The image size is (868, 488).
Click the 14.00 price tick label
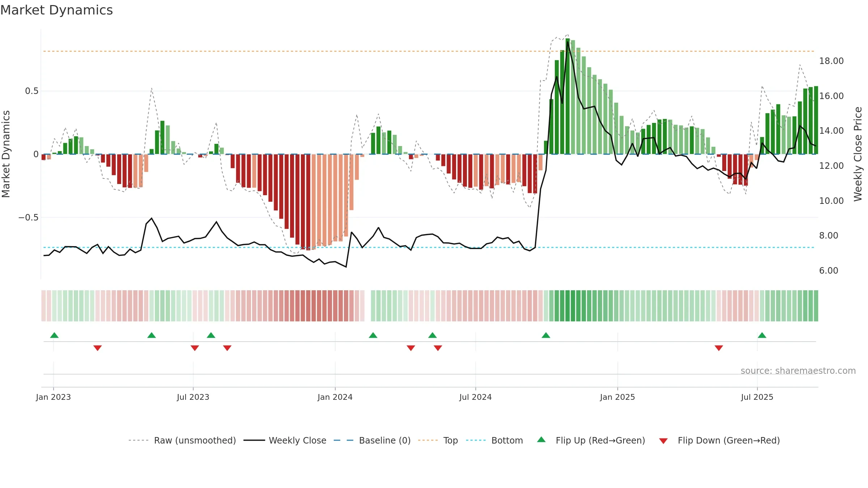(x=831, y=131)
